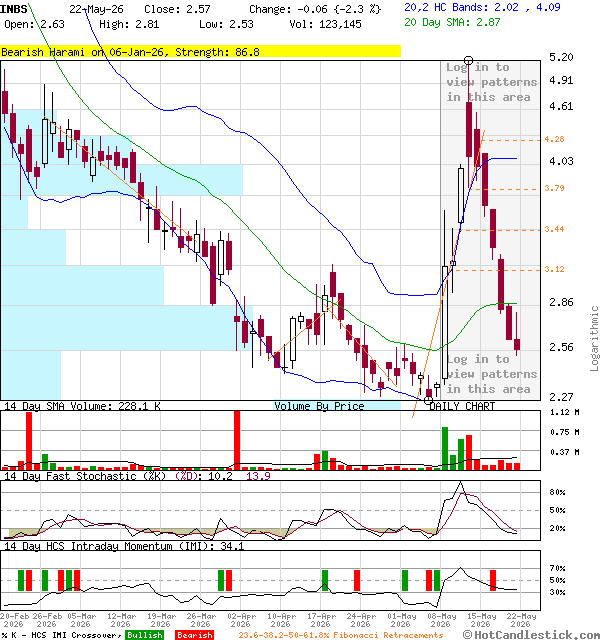Click the lower Log in to view patterns text
Screen dimensions: 600x640
coord(491,374)
